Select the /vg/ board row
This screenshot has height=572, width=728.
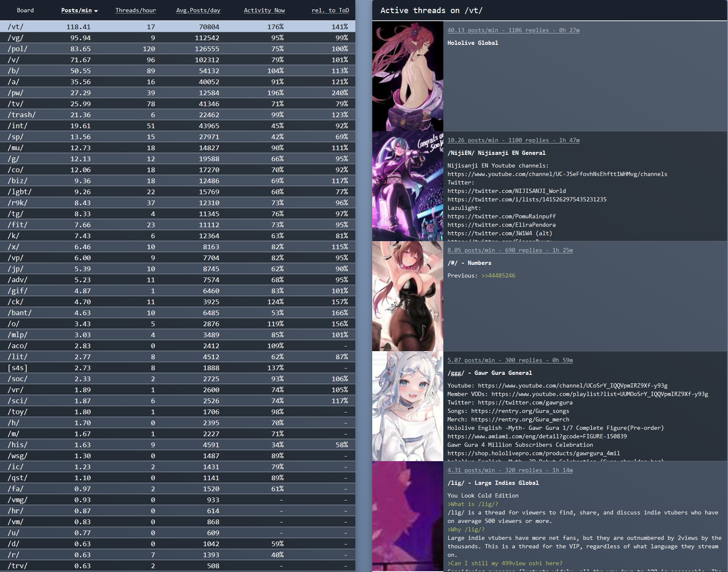coord(178,38)
